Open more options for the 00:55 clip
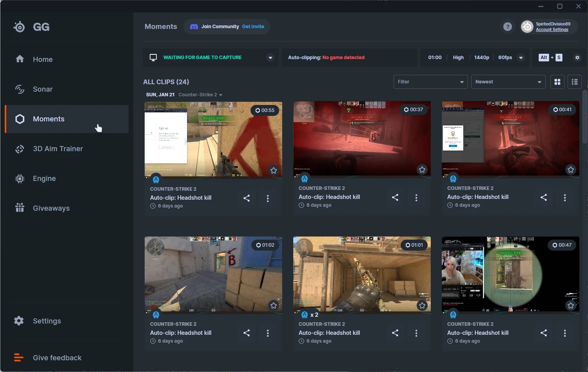 click(x=268, y=199)
